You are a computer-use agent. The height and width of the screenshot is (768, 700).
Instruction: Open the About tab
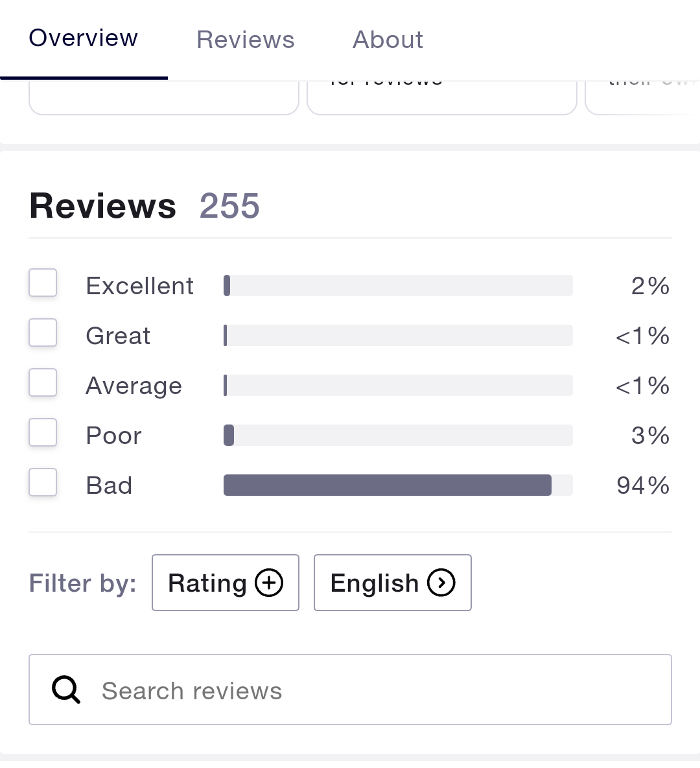pyautogui.click(x=388, y=40)
